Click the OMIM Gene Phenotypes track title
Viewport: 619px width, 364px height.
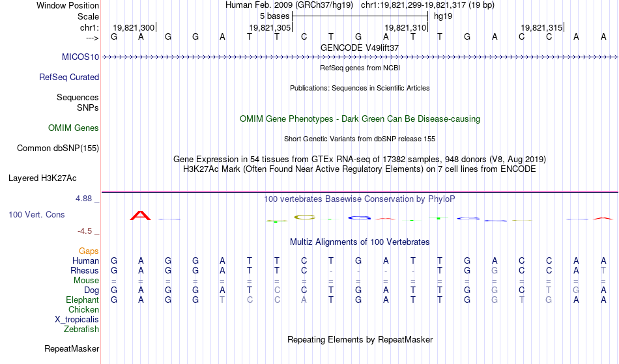point(360,119)
